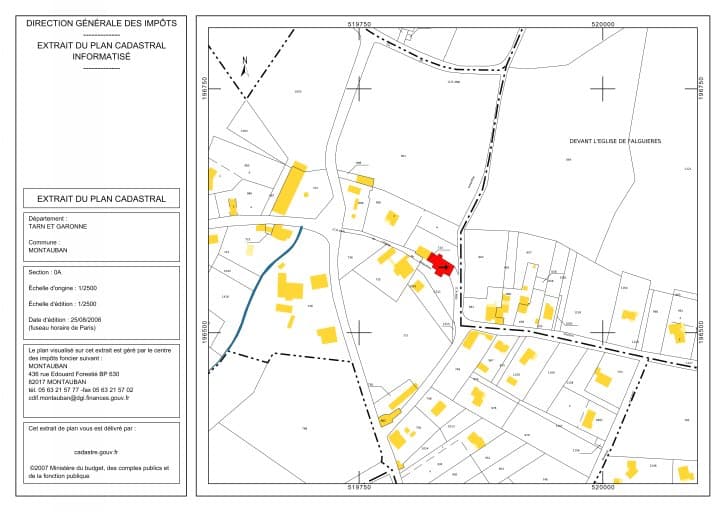Image resolution: width=724 pixels, height=512 pixels.
Task: Click the 'Section : 0A' text
Action: pos(46,272)
